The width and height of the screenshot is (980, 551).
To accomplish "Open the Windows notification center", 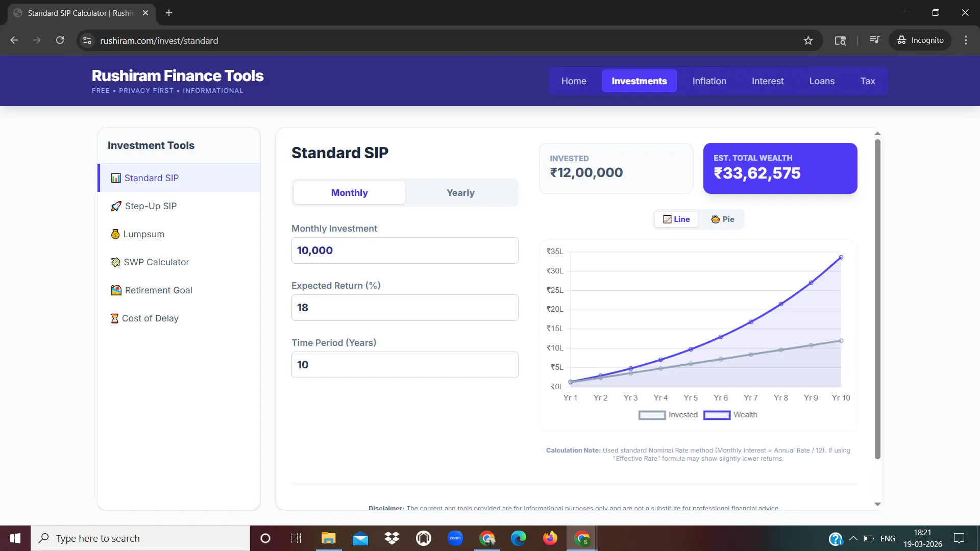I will pos(959,538).
